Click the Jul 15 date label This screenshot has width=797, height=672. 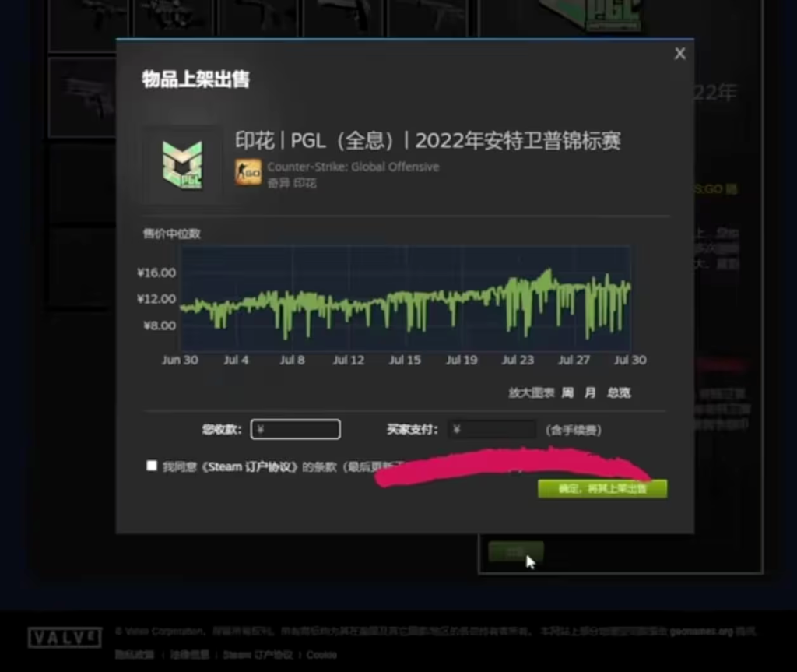(x=405, y=361)
